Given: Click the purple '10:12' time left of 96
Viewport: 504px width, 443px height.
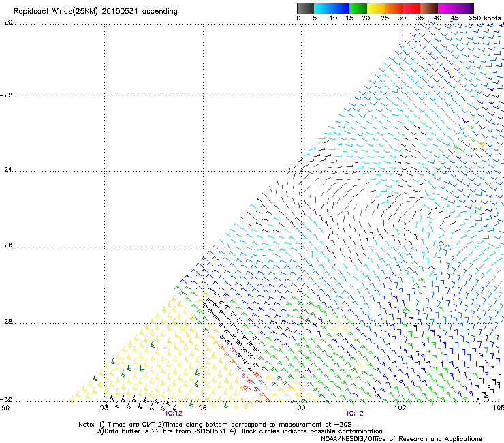Looking at the screenshot, I should coord(173,414).
